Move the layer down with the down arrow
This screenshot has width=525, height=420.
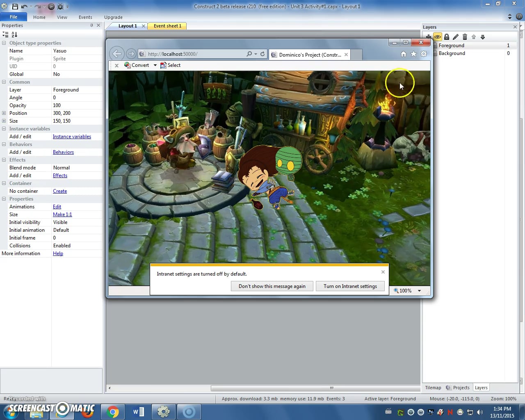tap(483, 37)
